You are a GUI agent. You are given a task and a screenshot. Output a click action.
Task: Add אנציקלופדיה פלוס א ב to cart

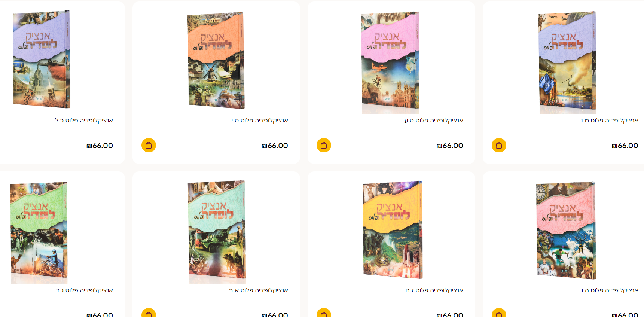(149, 313)
